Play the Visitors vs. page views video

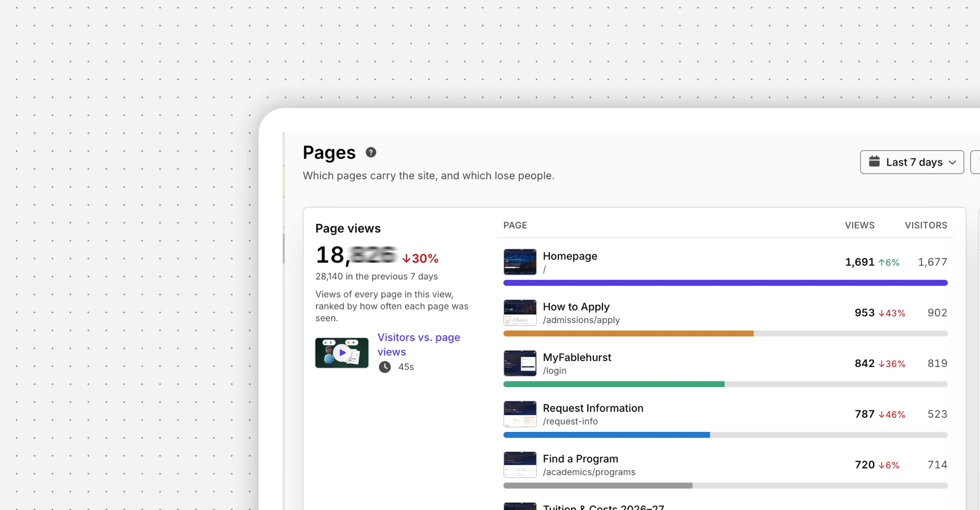point(341,353)
